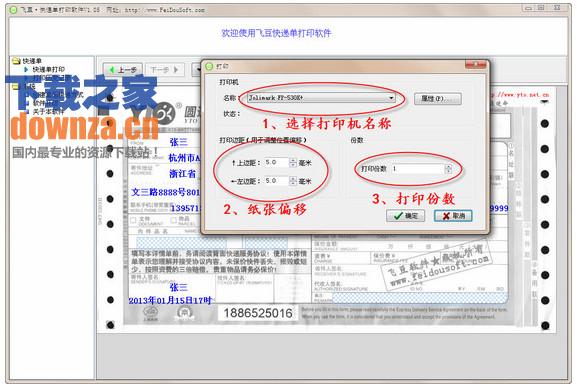Click the address text 文三路8888号801
Screen dimensions: 577x384
click(x=166, y=192)
